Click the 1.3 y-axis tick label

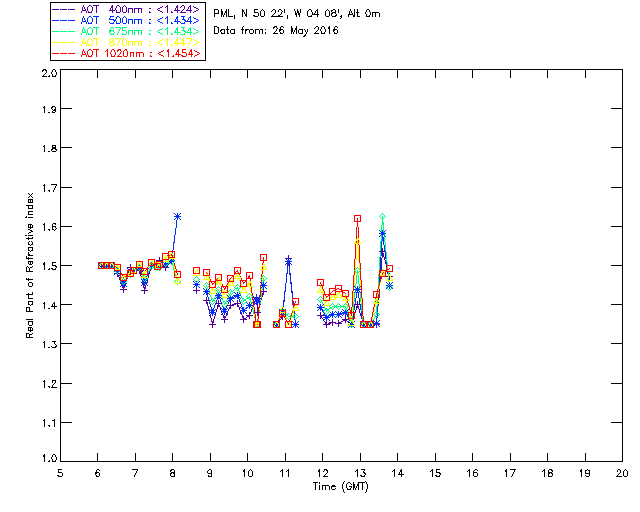(49, 344)
